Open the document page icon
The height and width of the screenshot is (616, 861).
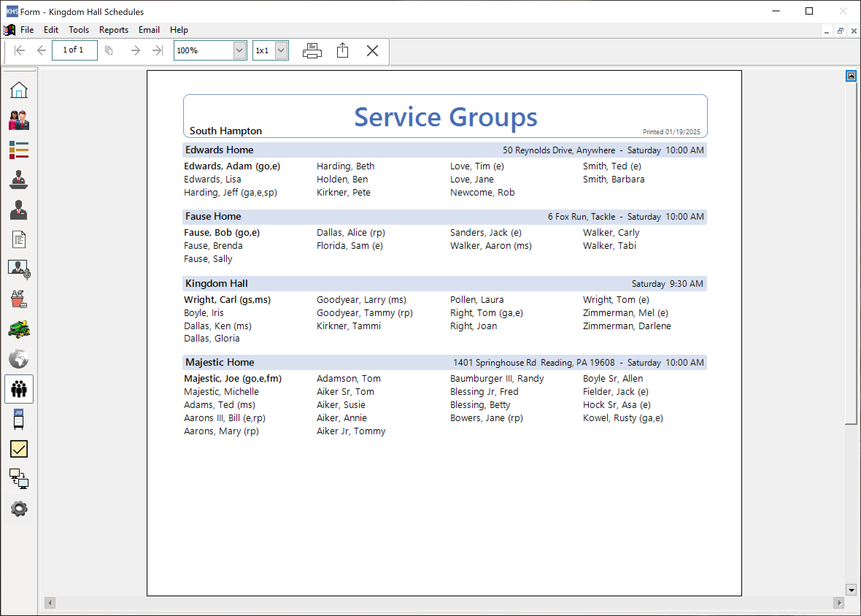point(19,239)
